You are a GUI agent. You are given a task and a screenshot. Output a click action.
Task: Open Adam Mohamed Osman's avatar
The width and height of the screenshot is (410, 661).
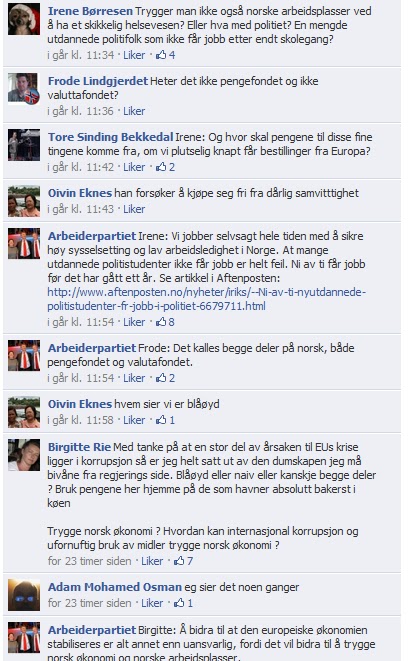pyautogui.click(x=24, y=595)
